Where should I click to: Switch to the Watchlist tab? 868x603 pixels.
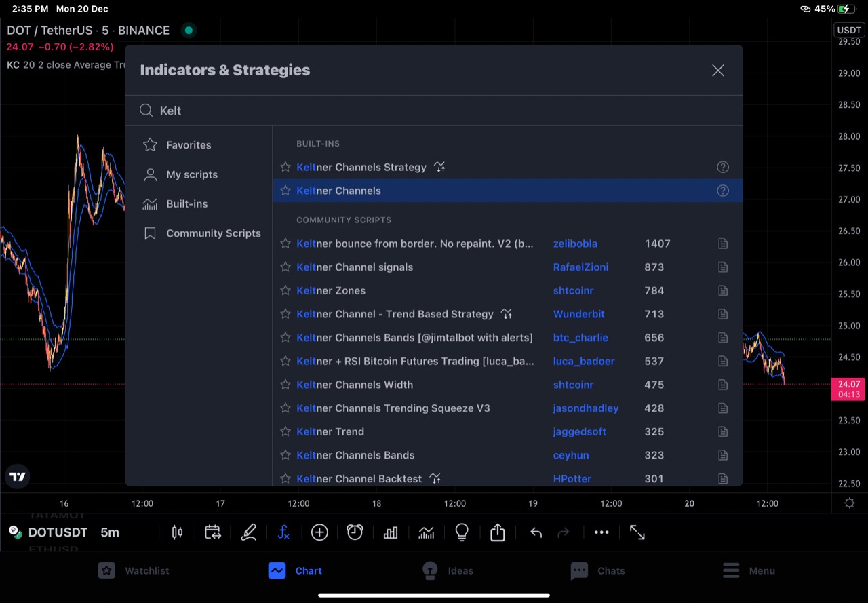[x=134, y=570]
